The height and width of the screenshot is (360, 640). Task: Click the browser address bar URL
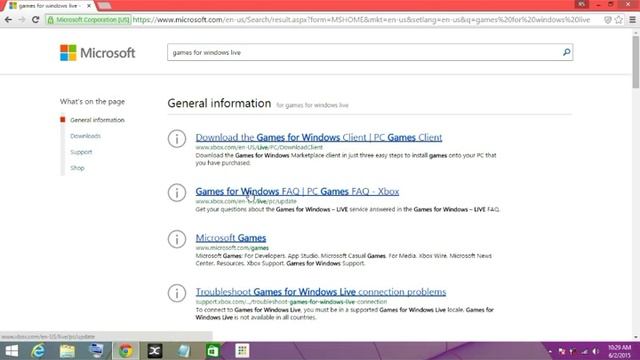pos(361,20)
